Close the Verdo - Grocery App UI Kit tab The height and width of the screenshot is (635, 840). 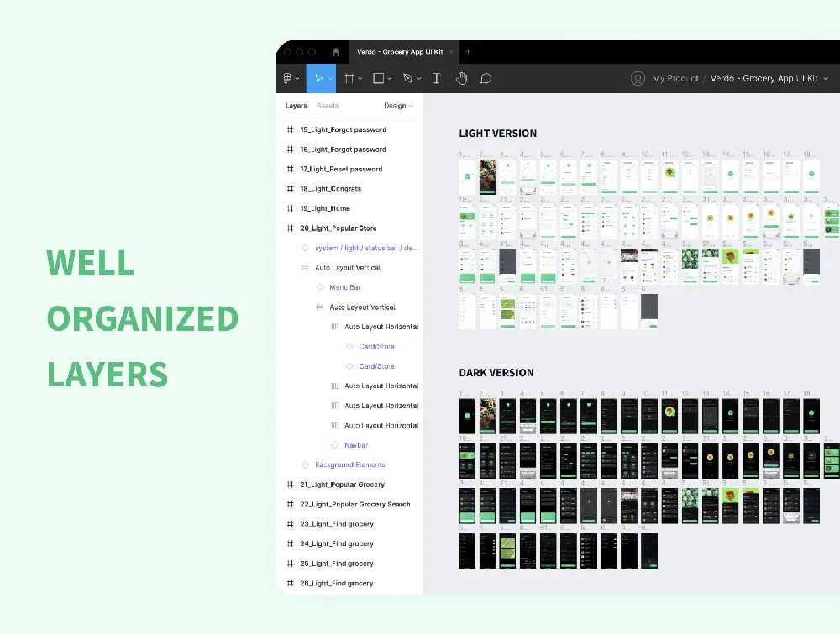[451, 52]
